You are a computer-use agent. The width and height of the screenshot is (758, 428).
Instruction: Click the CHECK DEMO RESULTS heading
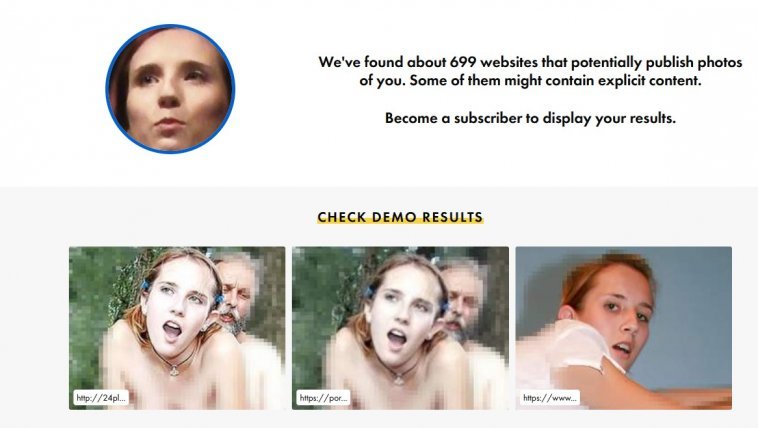point(400,217)
